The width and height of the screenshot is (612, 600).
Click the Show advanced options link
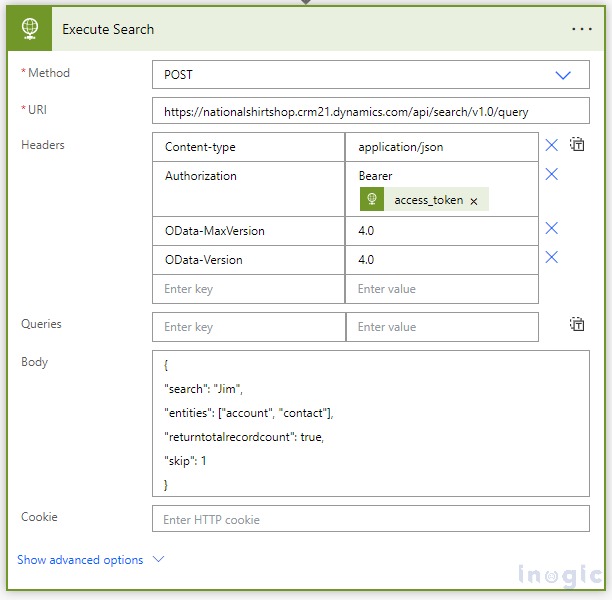click(80, 560)
